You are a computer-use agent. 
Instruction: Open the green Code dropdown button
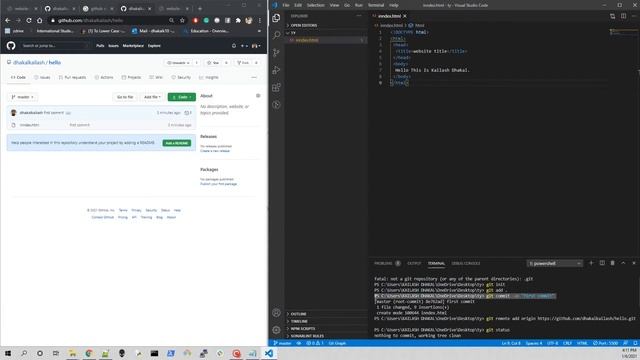[182, 97]
